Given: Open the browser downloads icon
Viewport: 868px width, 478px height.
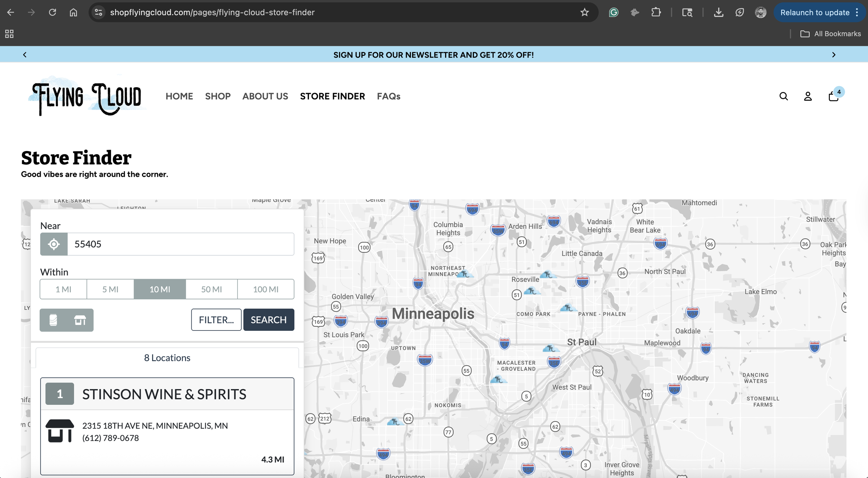Looking at the screenshot, I should (x=718, y=12).
